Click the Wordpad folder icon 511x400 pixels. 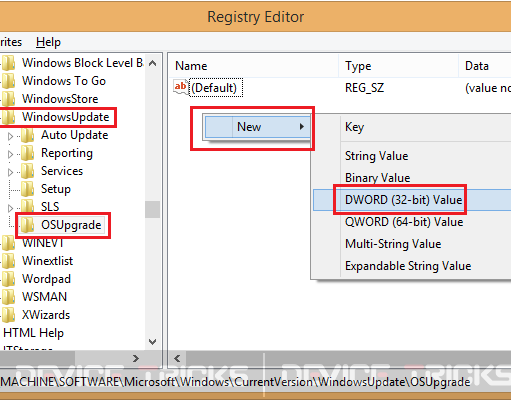[x=8, y=279]
